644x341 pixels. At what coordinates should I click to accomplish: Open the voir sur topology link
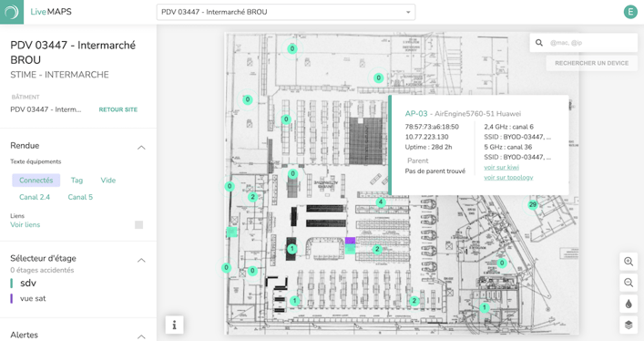(508, 177)
